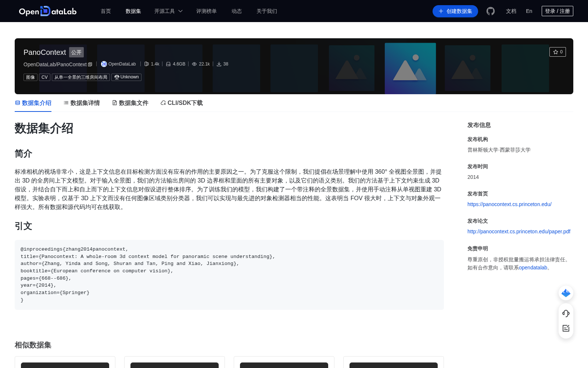Star the PanoContext dataset

point(557,52)
